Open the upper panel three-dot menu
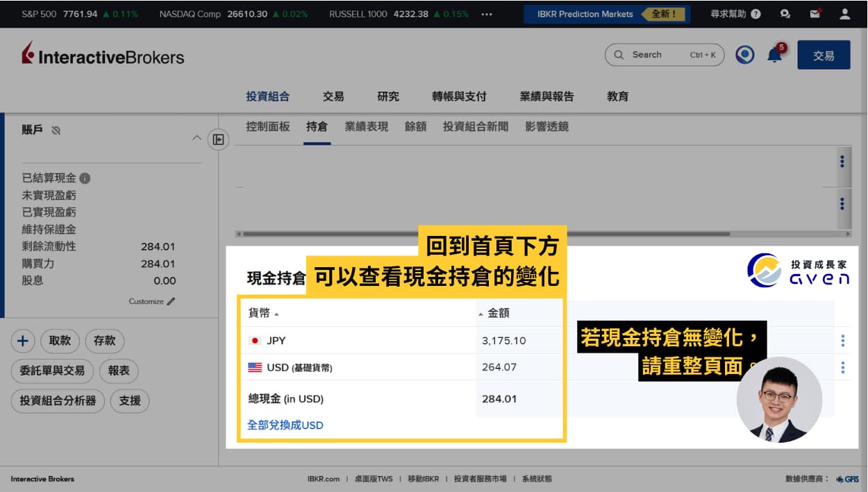 tap(842, 162)
